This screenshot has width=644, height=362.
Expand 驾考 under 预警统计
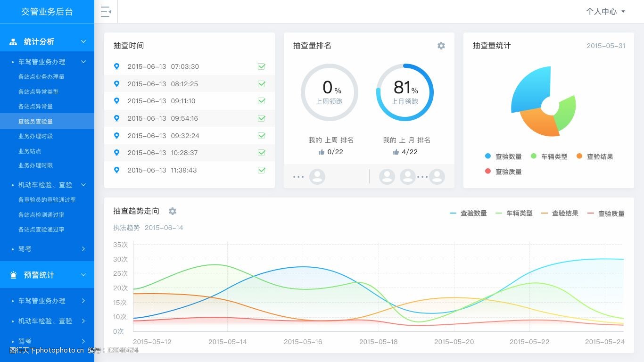[83, 341]
